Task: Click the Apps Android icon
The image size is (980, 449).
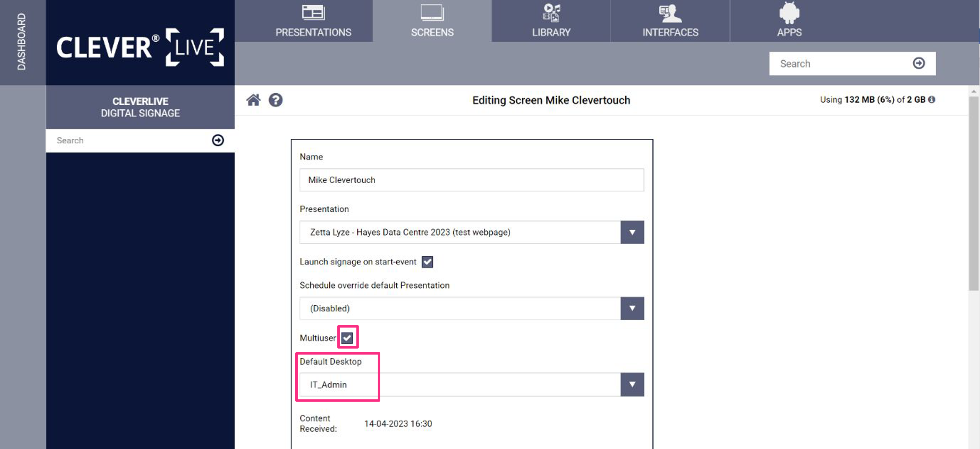Action: pos(789,12)
